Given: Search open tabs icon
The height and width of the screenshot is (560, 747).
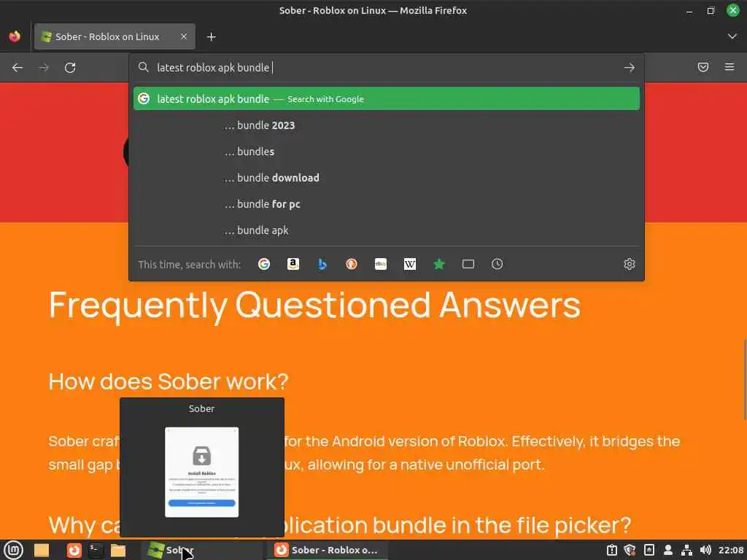Looking at the screenshot, I should tap(468, 264).
